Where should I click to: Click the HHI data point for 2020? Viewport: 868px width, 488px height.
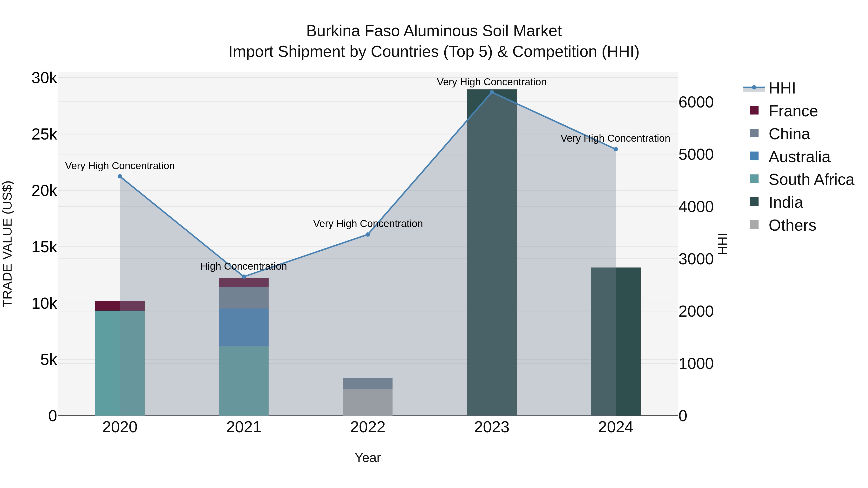(120, 176)
